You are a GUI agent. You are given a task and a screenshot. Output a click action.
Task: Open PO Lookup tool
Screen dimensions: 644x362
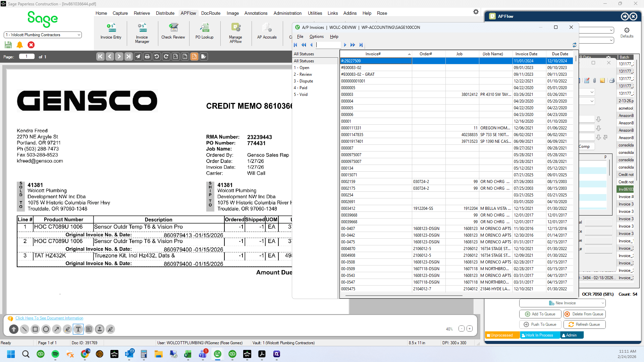pyautogui.click(x=205, y=31)
